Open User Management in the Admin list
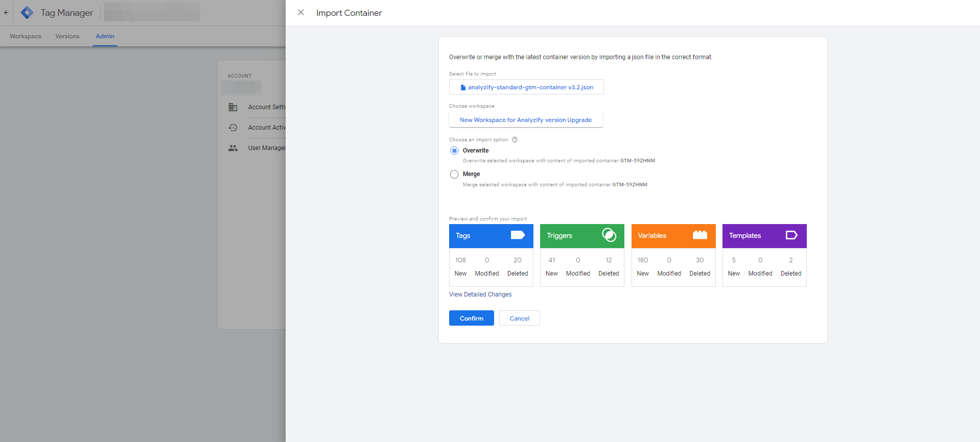The width and height of the screenshot is (980, 442). [x=267, y=148]
